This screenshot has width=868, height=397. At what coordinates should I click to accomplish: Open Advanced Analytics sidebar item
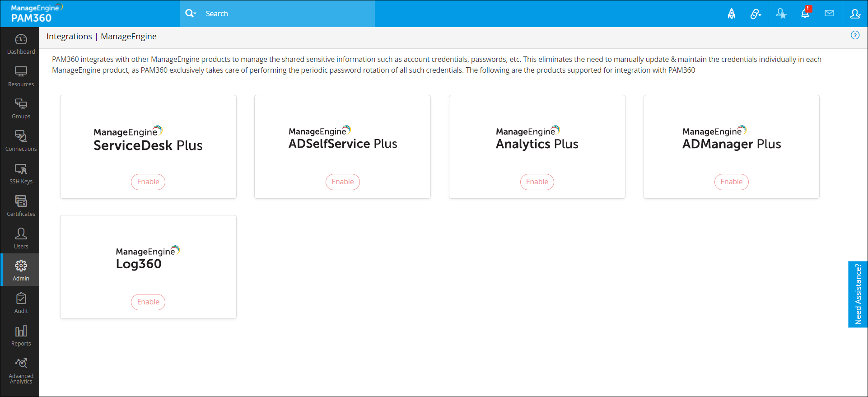21,370
